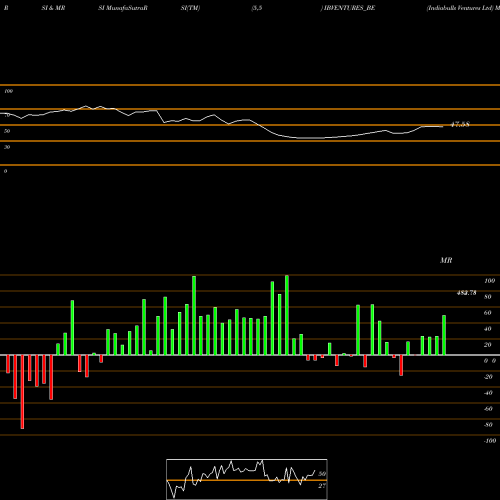Screen dimensions: 500x500
Task: Click the MR axis label '-40'
Action: 488,393
